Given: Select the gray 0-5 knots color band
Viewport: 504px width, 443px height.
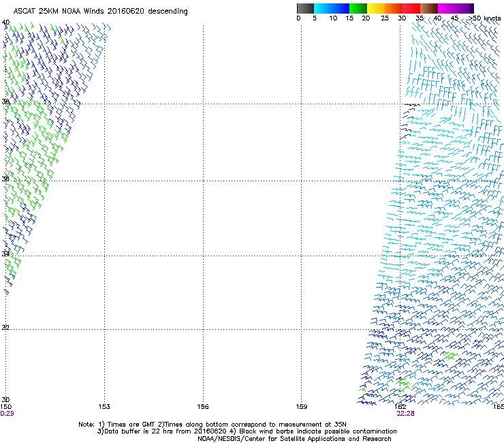Looking at the screenshot, I should point(305,8).
